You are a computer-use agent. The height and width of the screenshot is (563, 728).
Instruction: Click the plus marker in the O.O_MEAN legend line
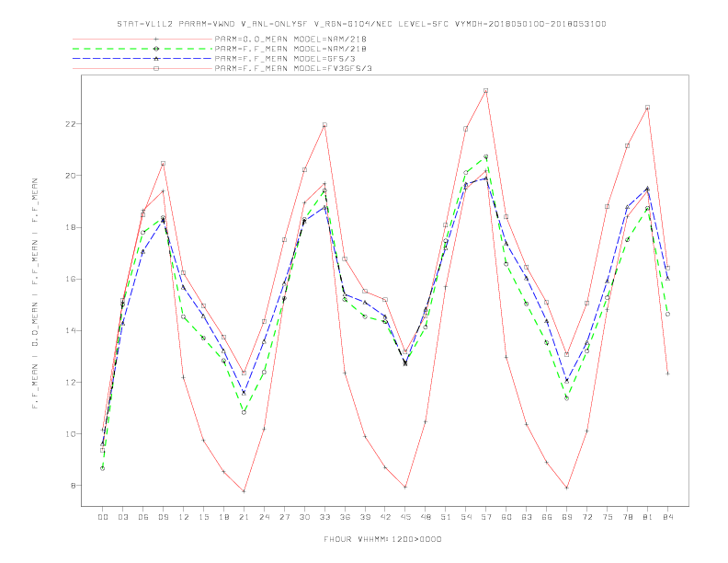(156, 39)
